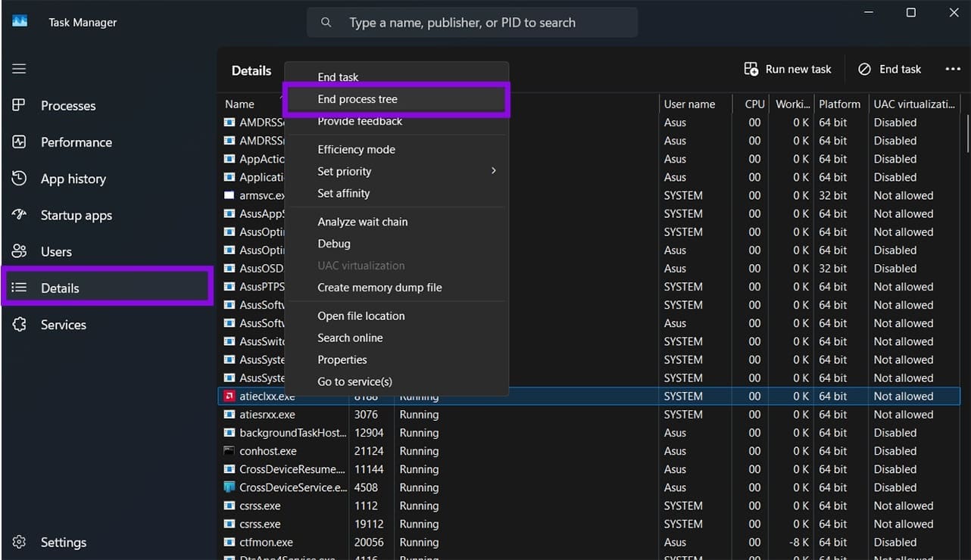Select the csrss.exe row with PID 19112
Viewport: 971px width, 560px height.
tap(590, 524)
